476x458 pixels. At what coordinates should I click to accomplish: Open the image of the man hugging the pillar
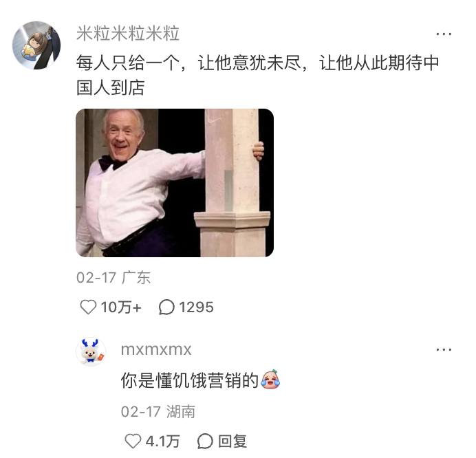[175, 183]
